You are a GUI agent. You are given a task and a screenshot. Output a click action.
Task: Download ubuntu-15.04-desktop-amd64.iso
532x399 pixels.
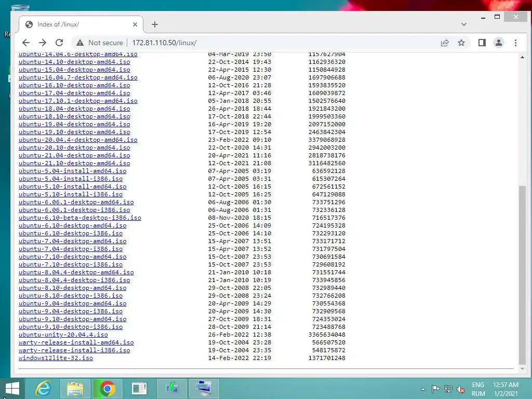click(x=74, y=70)
